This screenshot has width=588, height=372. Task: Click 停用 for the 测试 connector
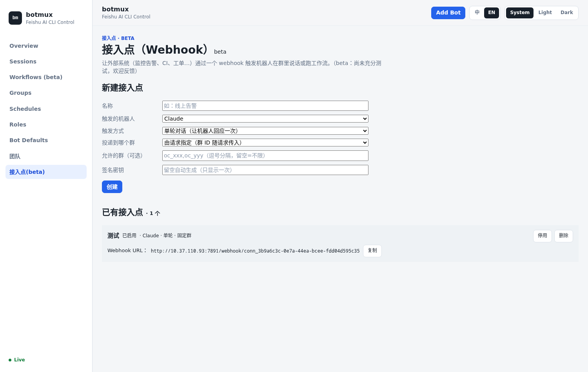point(543,236)
